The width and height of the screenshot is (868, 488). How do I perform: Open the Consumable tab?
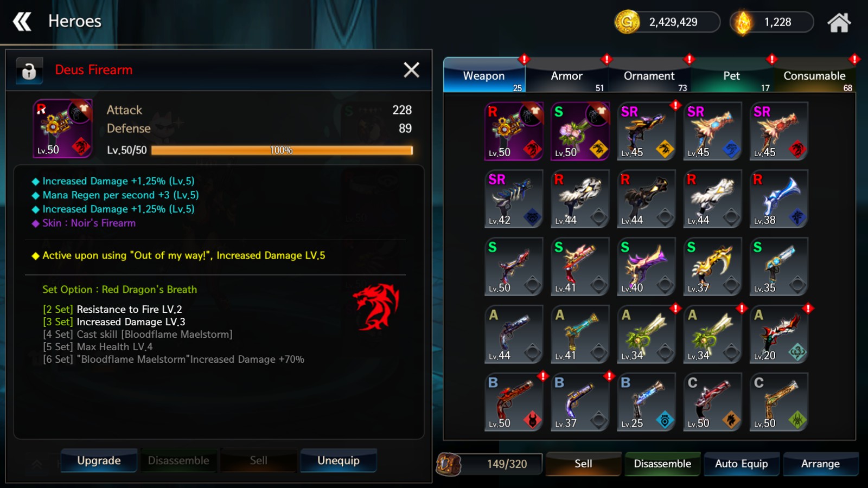[x=814, y=76]
